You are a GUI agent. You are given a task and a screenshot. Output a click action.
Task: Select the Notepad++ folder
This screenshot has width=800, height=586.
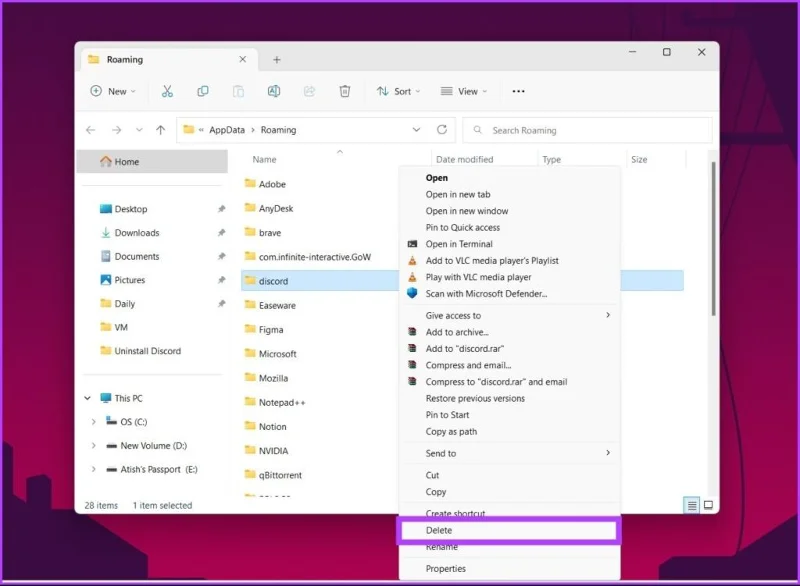282,402
